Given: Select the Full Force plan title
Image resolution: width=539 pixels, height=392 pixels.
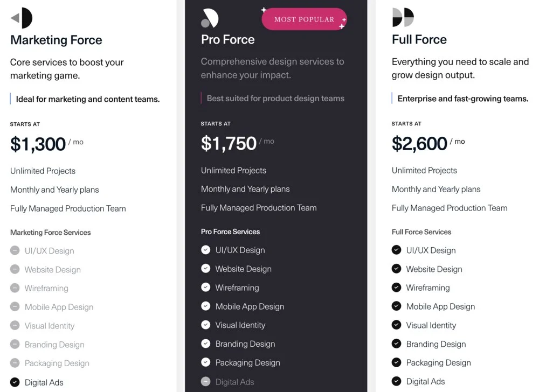Looking at the screenshot, I should [x=419, y=39].
